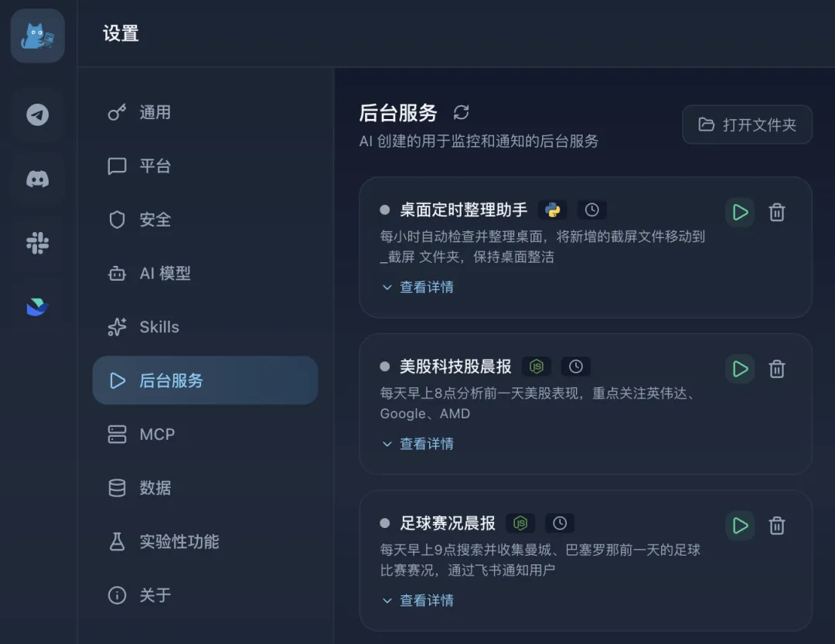Open the Discord integration icon
Viewport: 835px width, 644px height.
click(x=36, y=179)
